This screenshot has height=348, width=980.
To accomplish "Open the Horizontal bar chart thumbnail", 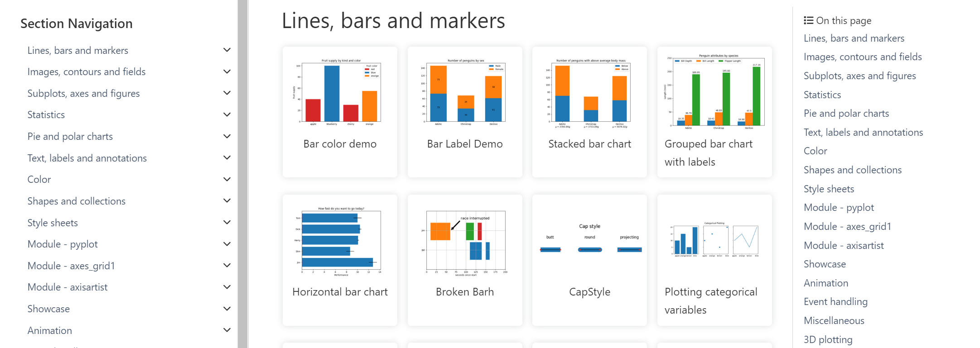I will tap(340, 242).
